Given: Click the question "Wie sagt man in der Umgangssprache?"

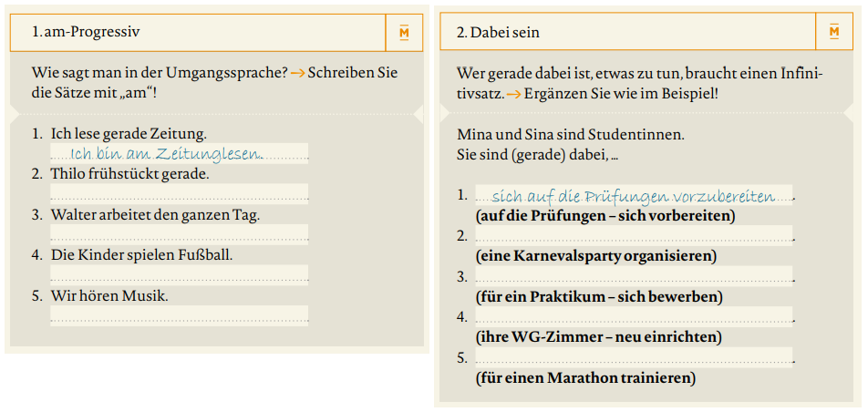Looking at the screenshot, I should click(159, 73).
